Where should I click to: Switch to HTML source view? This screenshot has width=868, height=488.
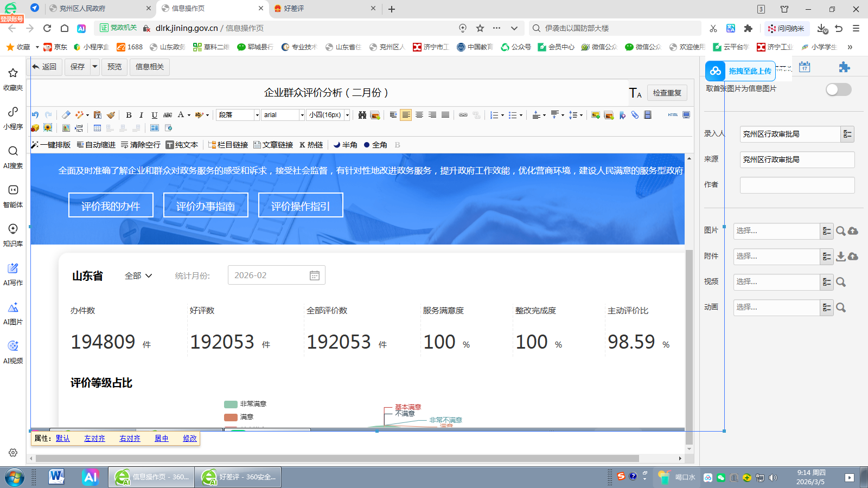click(673, 115)
